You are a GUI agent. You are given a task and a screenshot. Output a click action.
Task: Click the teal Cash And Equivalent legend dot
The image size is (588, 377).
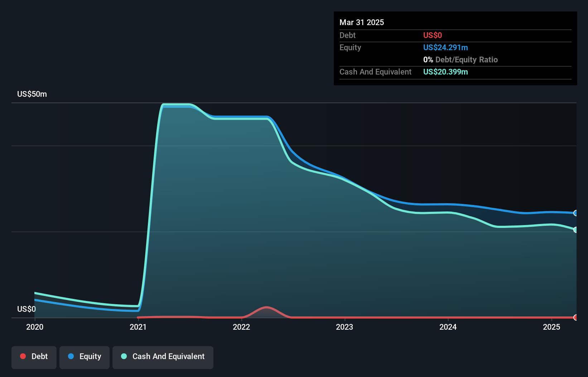point(124,356)
